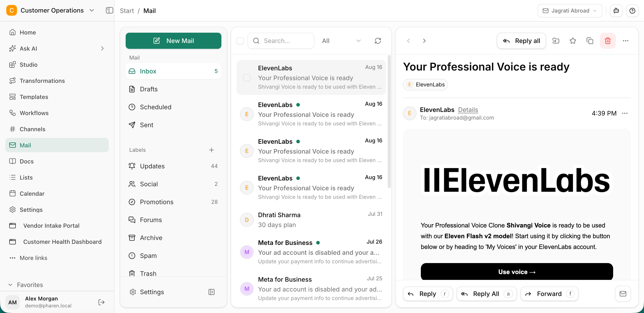Viewport: 644px width, 313px height.
Task: Go to previous email arrow
Action: (408, 41)
